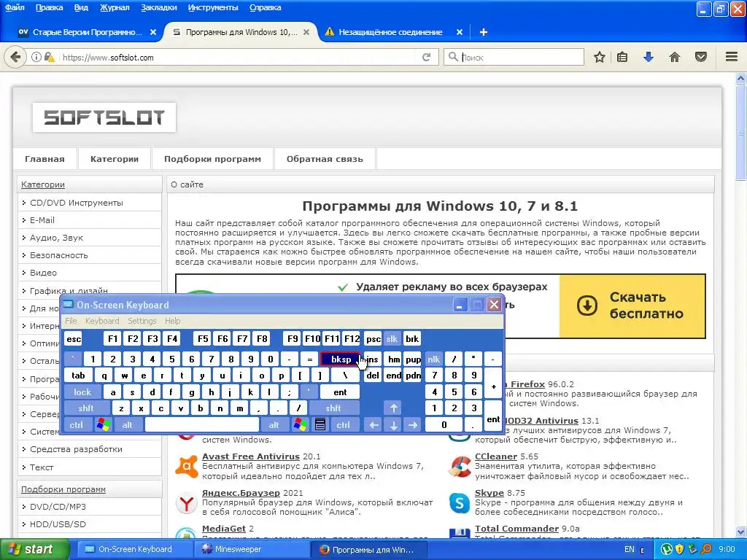The image size is (747, 560).
Task: Open the Pocket icon in the toolbar
Action: (701, 57)
